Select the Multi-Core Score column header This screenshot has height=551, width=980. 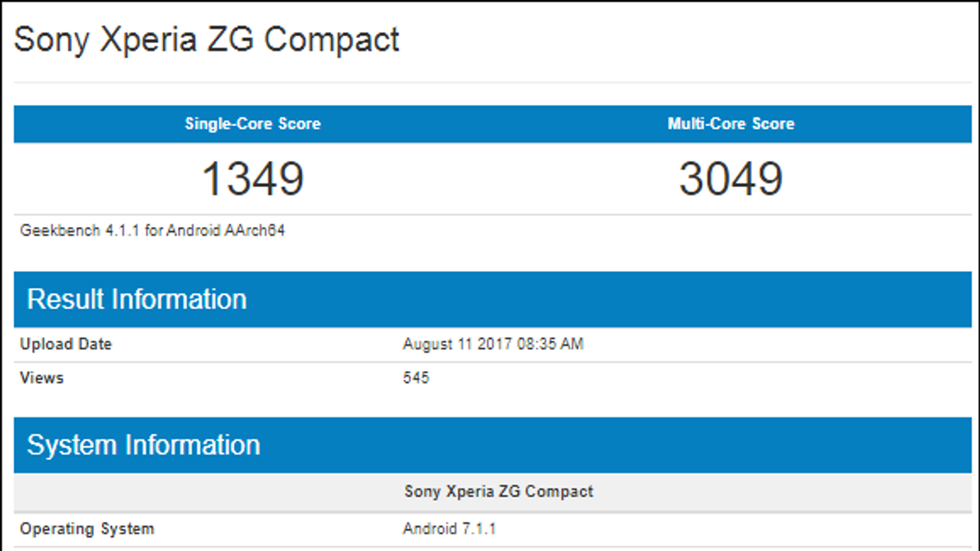(731, 124)
